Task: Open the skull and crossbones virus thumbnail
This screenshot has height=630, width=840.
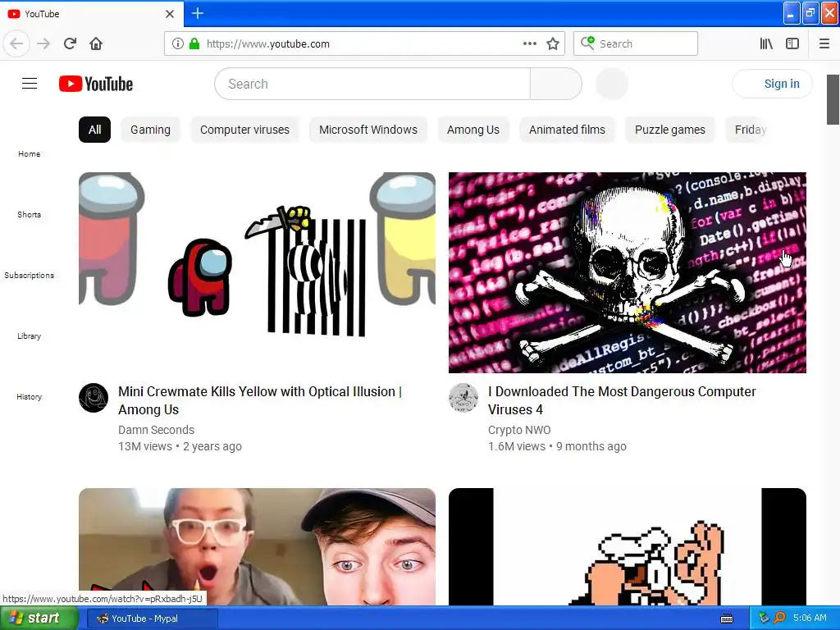Action: (x=628, y=272)
